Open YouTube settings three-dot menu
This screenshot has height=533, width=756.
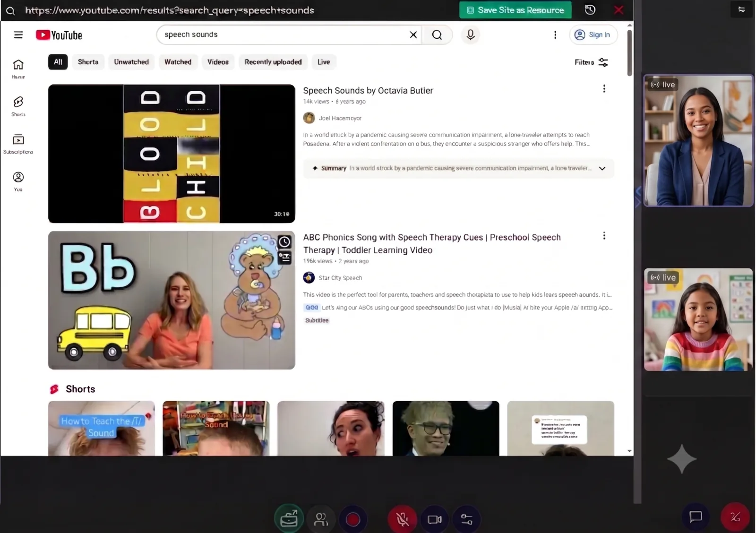pos(555,34)
